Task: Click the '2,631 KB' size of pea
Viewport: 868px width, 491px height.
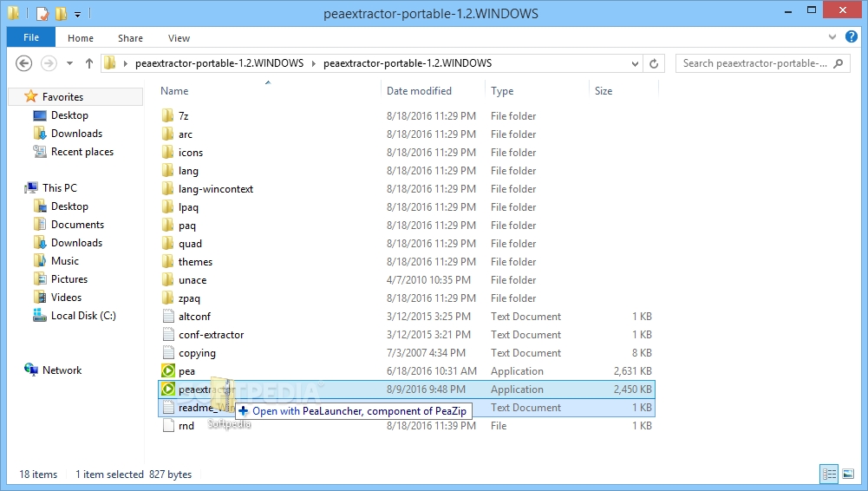Action: [632, 371]
